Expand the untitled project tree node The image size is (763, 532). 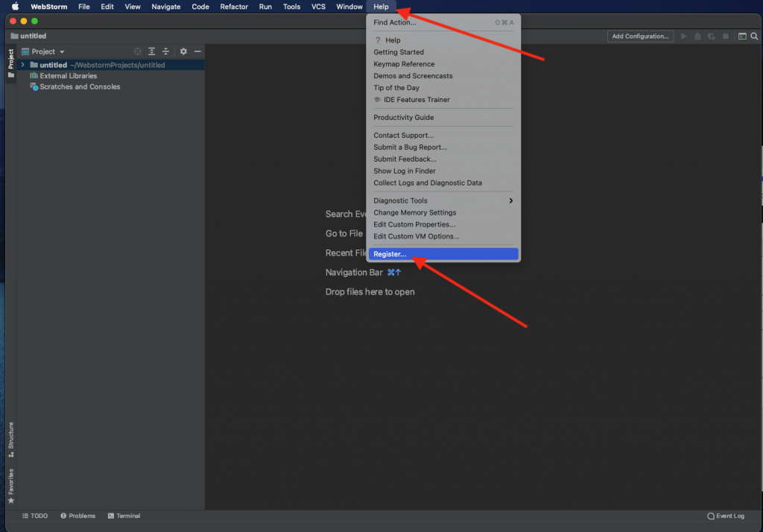[x=22, y=65]
